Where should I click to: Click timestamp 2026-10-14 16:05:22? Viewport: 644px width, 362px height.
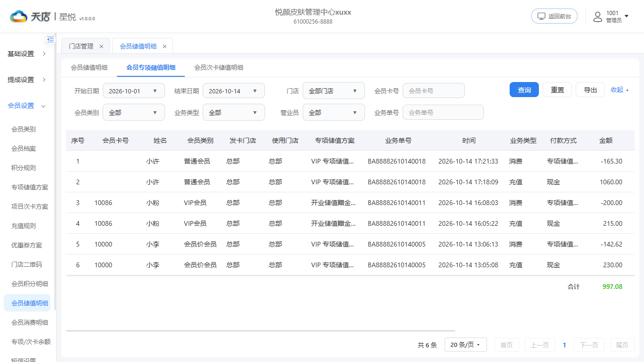(x=468, y=223)
